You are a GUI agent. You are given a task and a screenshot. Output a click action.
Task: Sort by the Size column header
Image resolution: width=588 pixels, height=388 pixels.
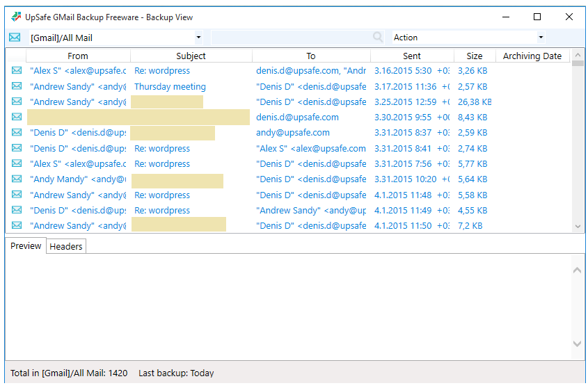[x=475, y=56]
